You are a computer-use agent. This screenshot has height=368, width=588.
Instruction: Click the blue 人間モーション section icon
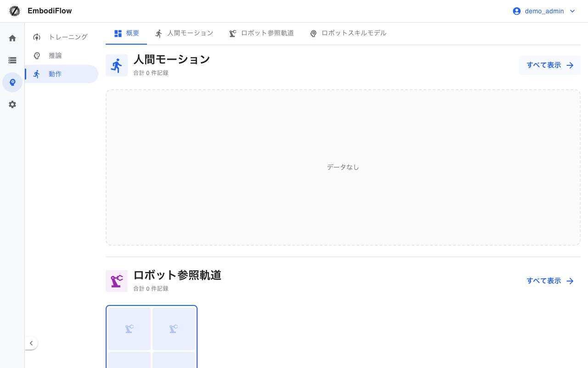117,65
